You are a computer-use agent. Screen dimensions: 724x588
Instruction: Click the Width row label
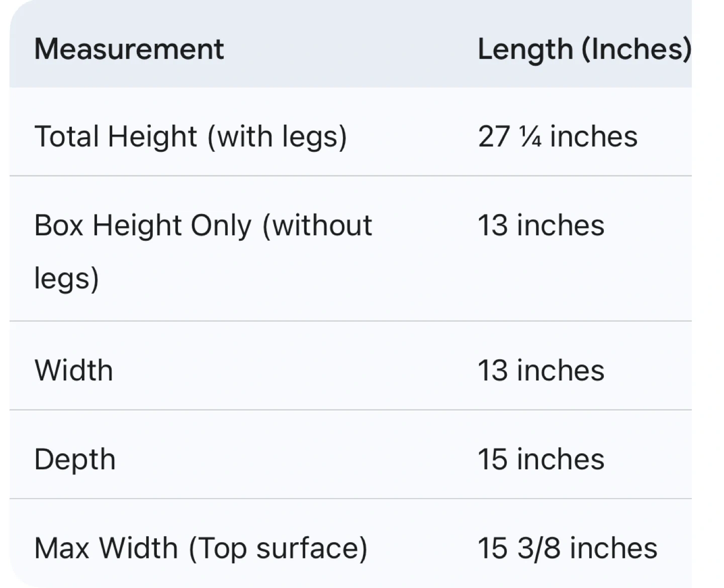pos(73,370)
